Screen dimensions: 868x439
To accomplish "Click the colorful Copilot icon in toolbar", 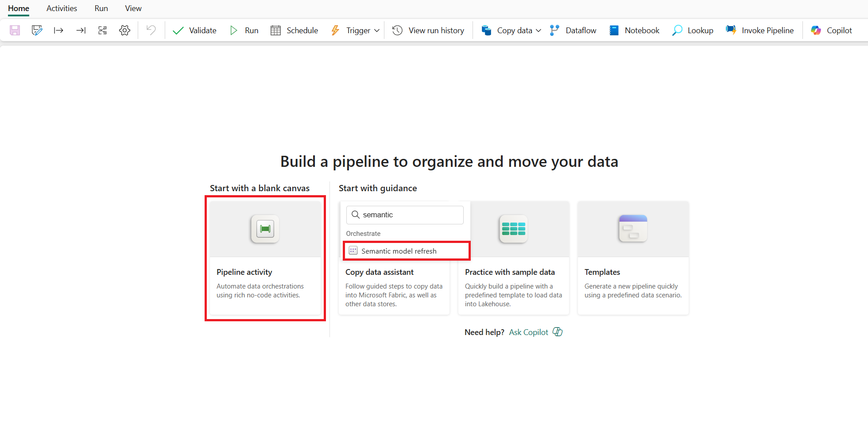I will pos(816,30).
